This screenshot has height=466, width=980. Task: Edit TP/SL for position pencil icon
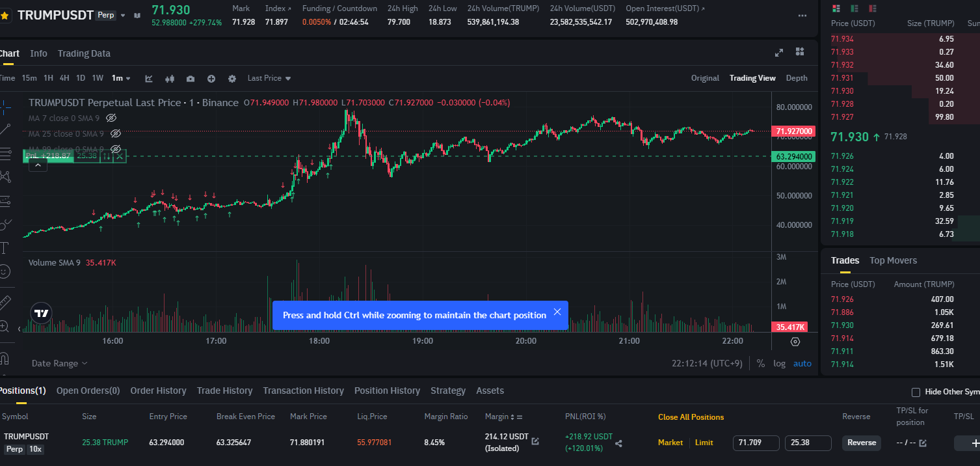[x=922, y=443]
